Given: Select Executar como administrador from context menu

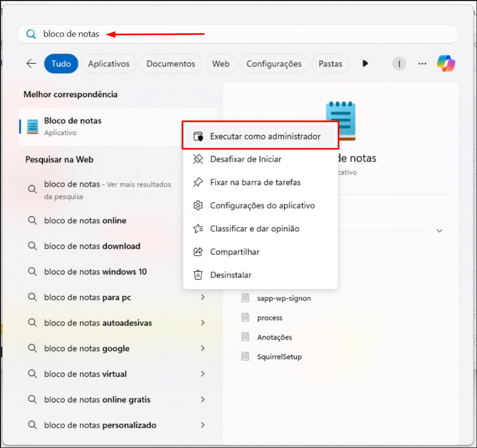Looking at the screenshot, I should 260,136.
